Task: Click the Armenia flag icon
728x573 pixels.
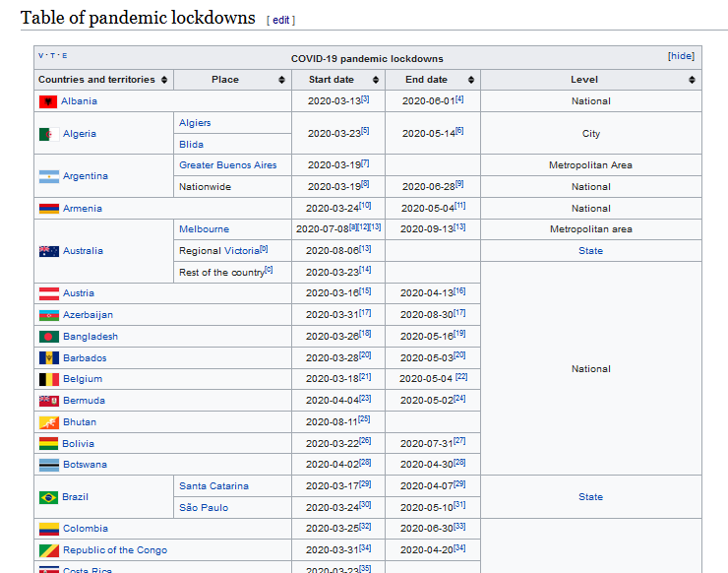Action: (49, 208)
